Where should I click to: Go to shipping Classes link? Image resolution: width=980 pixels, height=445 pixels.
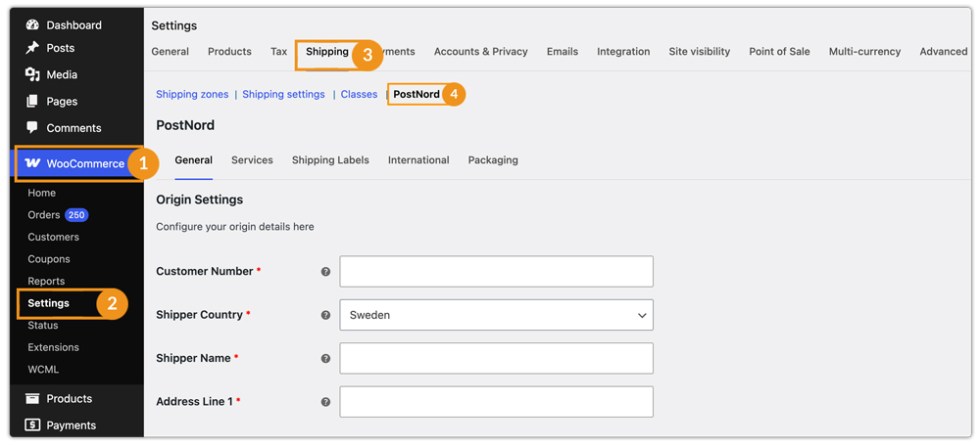(359, 94)
